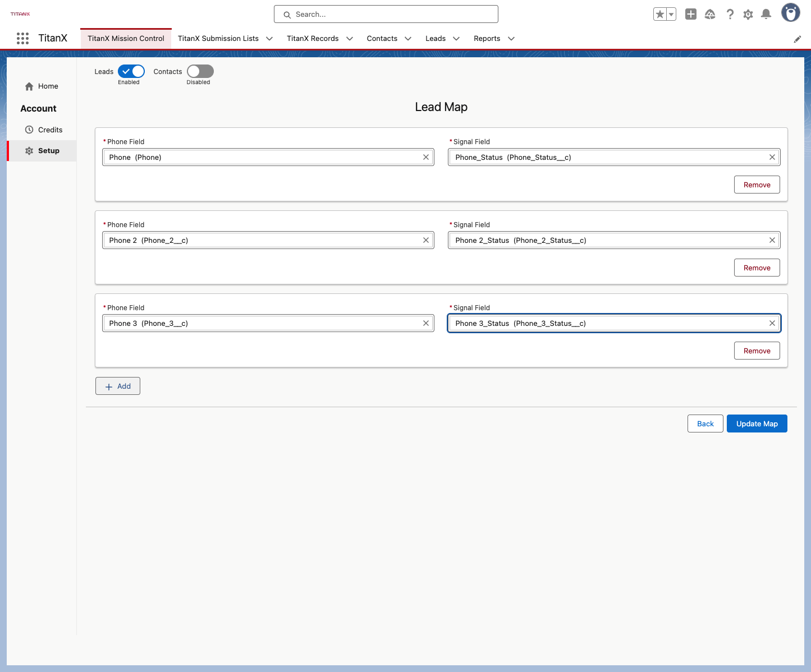Disable the Leads toggle
Viewport: 811px width, 672px height.
(131, 71)
